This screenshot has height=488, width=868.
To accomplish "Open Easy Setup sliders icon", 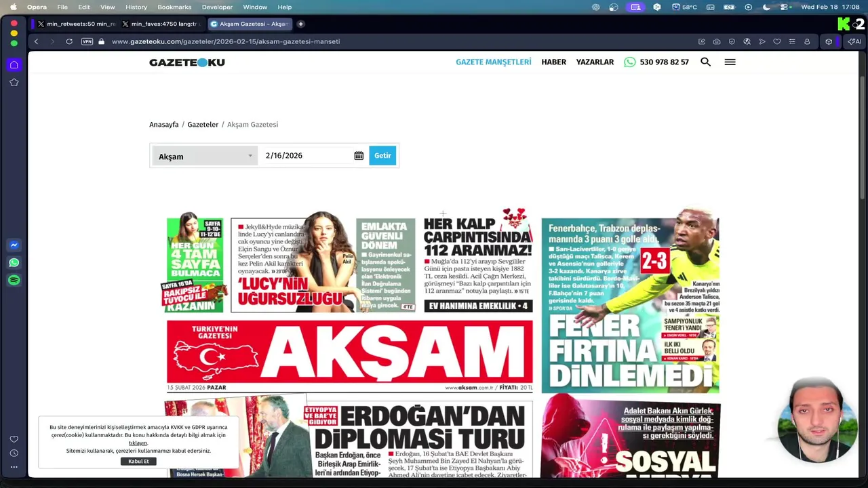I will (x=792, y=41).
